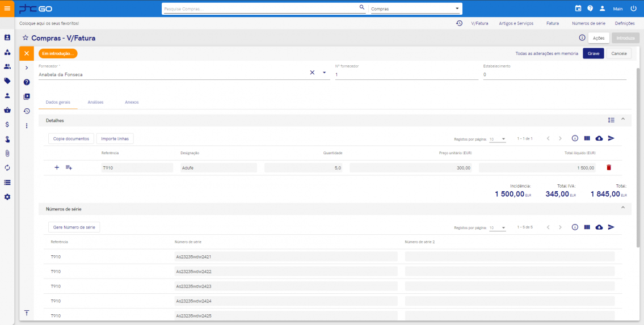This screenshot has height=325, width=644.
Task: Expand the side panel chevron
Action: (27, 67)
